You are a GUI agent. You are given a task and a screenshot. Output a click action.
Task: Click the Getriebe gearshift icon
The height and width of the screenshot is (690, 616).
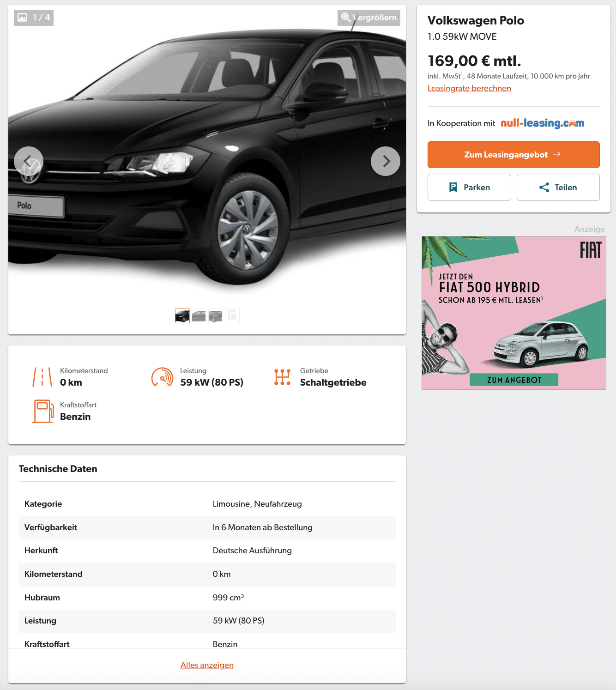click(x=282, y=377)
